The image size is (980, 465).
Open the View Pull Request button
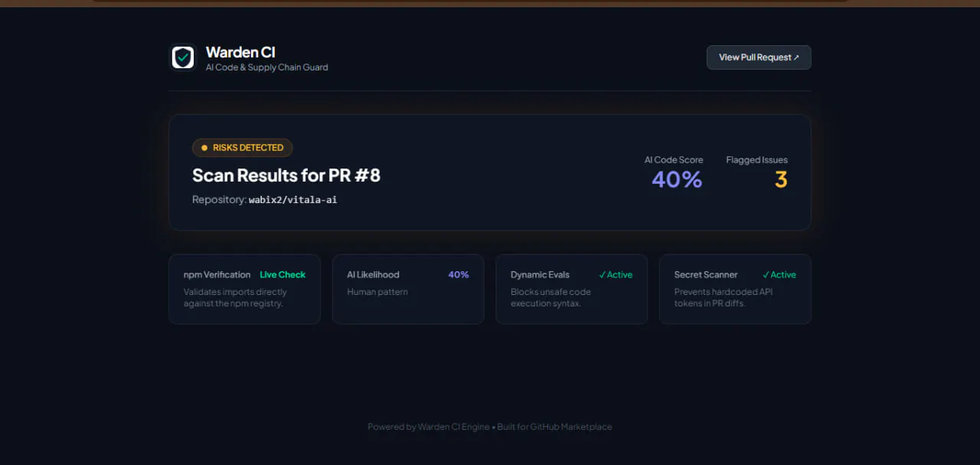[x=759, y=57]
